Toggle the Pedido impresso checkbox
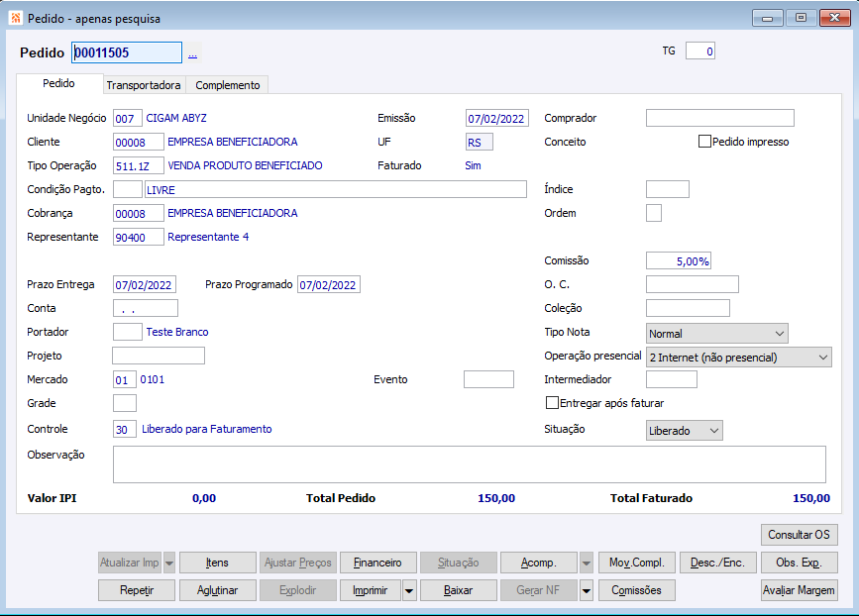The image size is (859, 616). (705, 142)
